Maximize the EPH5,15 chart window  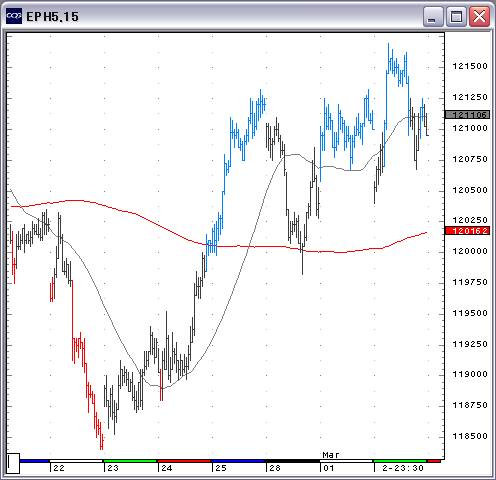[456, 17]
